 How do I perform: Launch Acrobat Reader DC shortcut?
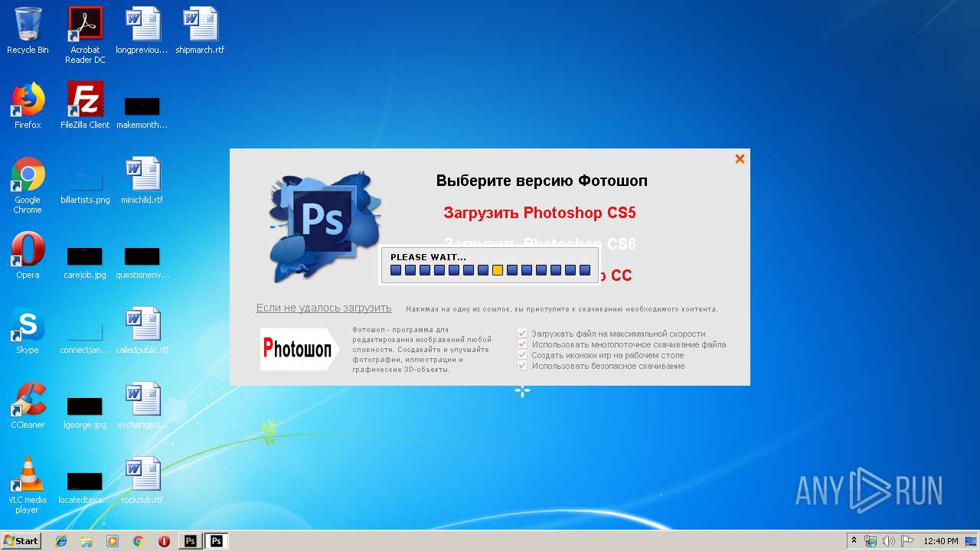tap(85, 35)
